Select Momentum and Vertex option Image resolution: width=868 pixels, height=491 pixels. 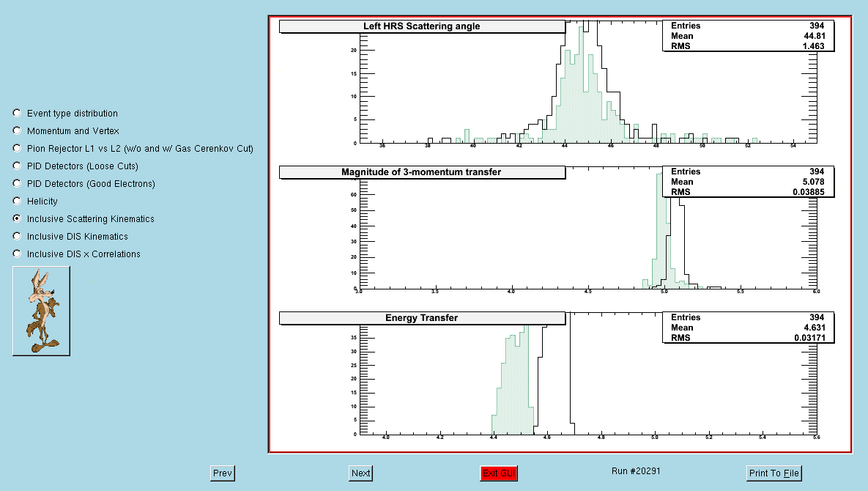[17, 130]
